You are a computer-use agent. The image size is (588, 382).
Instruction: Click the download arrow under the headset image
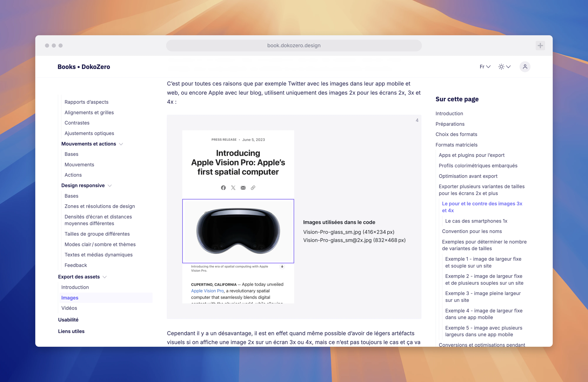[x=282, y=266]
